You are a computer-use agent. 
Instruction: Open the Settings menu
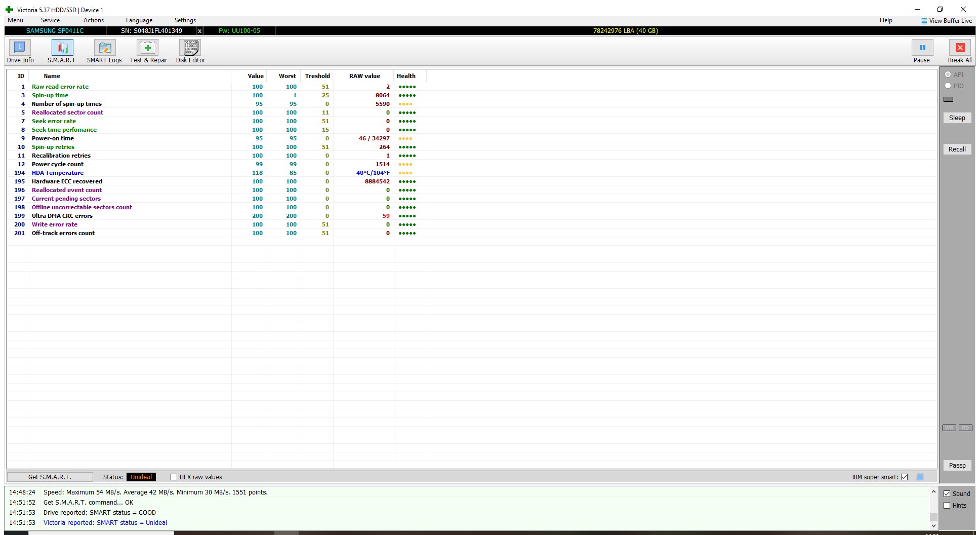point(185,20)
